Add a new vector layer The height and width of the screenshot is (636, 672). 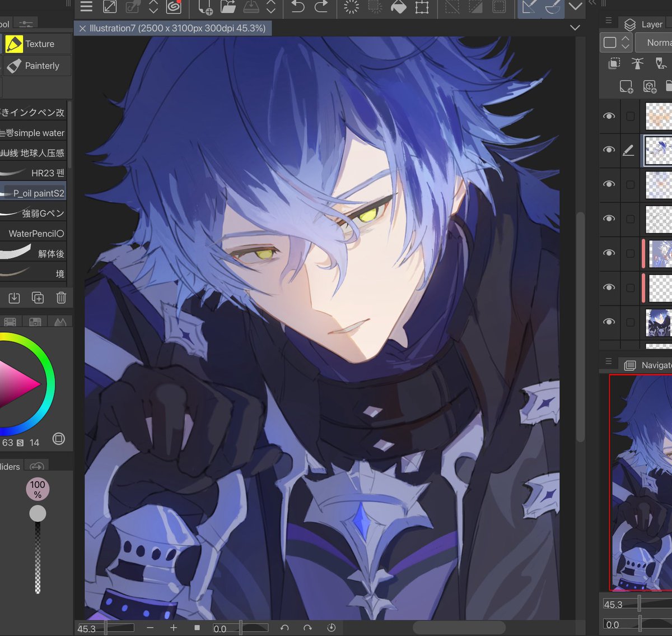[x=650, y=86]
